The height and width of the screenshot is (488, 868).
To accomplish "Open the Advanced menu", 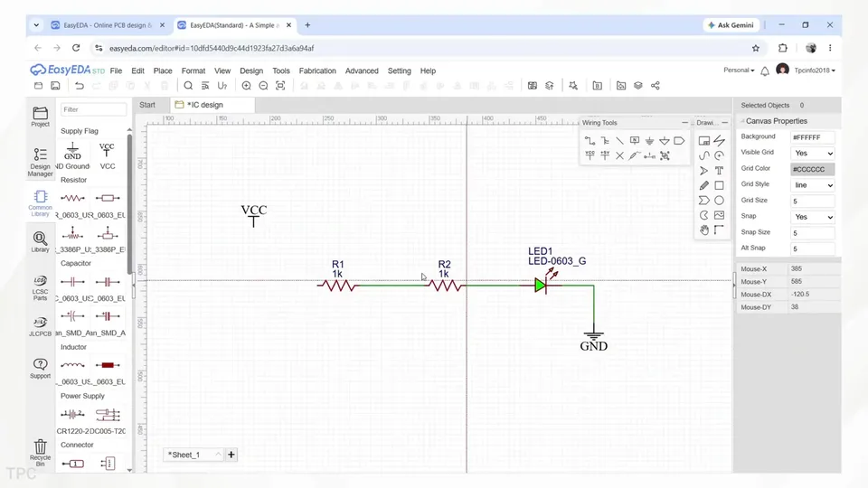I will click(362, 70).
